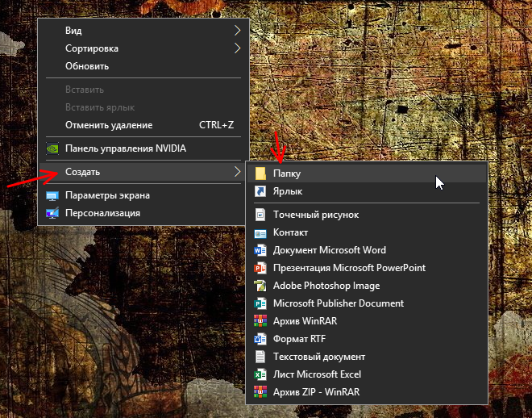
Task: Create an Архив ZIP - WinRAR file
Action: pos(367,392)
